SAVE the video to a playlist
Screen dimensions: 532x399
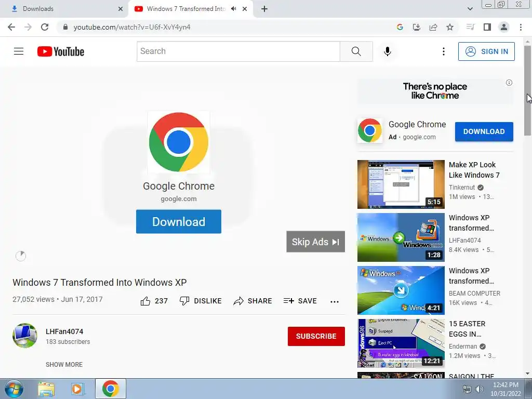click(x=300, y=301)
